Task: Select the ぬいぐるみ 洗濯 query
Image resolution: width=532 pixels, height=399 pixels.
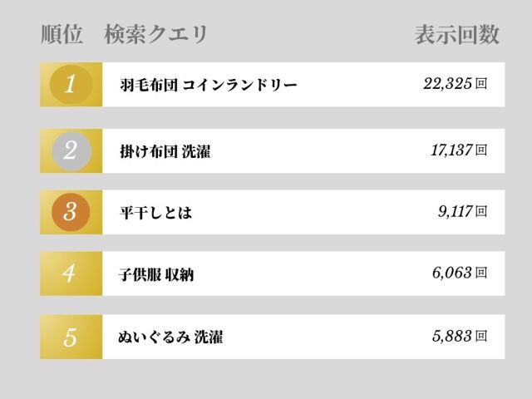Action: 170,337
